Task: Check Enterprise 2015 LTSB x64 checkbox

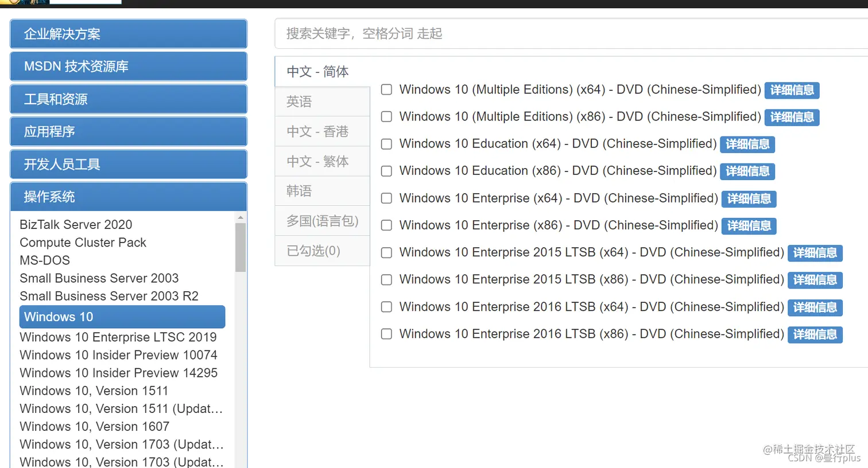Action: click(387, 252)
